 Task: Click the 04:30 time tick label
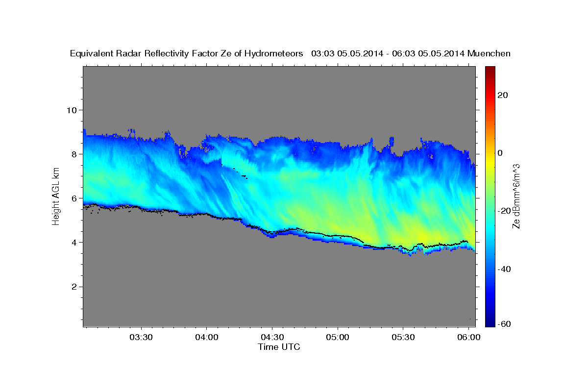click(272, 338)
